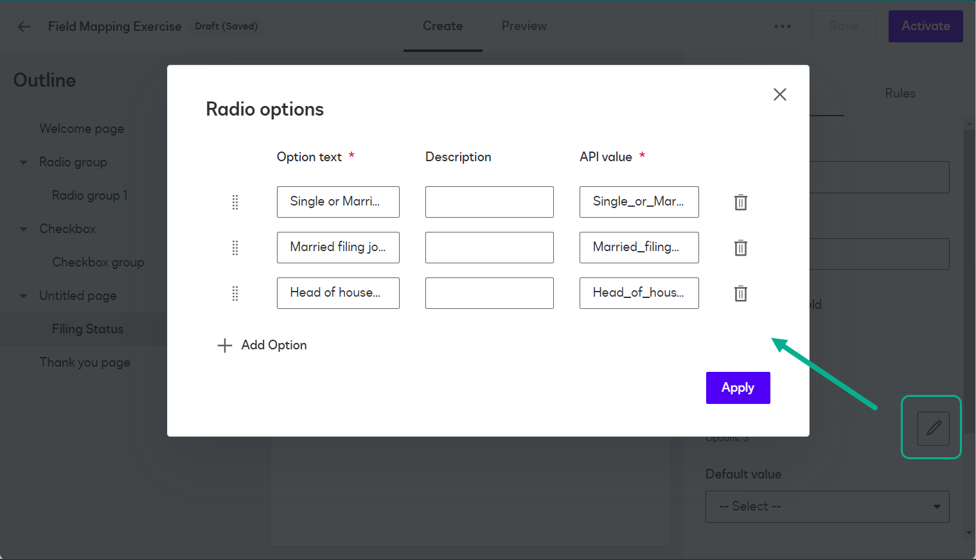Click the plus icon to add an option
This screenshot has height=560, width=976.
(x=224, y=345)
